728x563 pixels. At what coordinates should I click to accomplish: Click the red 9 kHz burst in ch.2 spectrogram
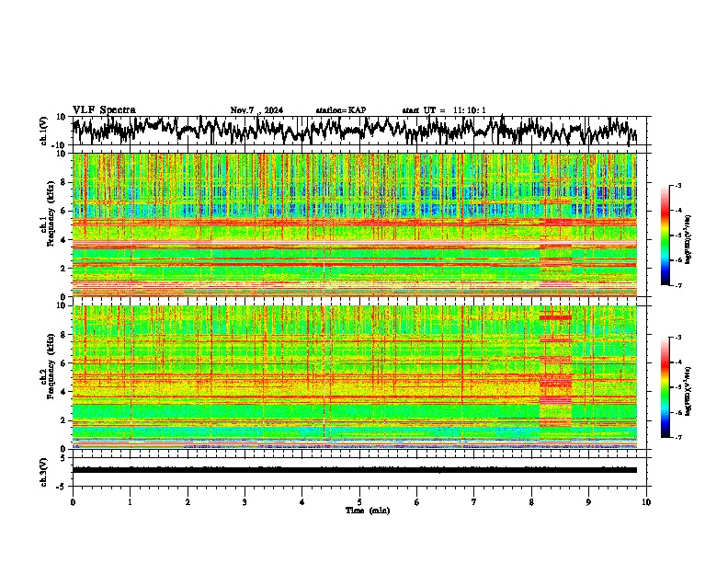click(x=555, y=317)
